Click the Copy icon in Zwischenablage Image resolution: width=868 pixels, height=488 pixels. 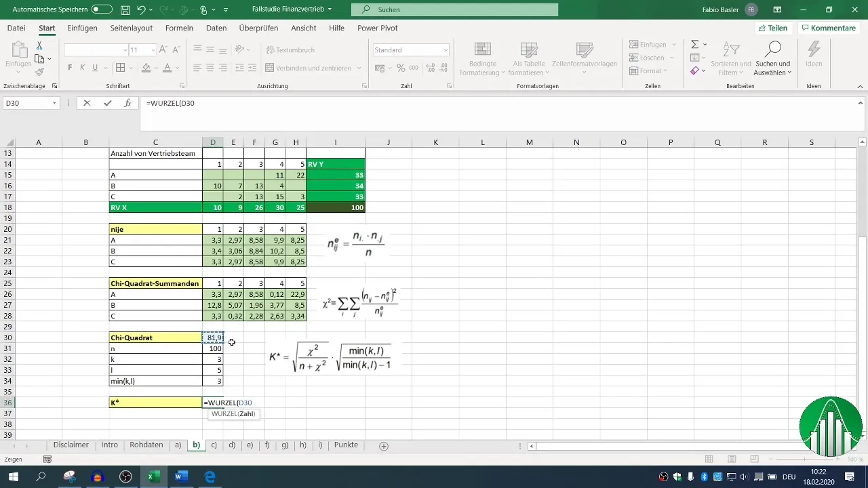coord(39,59)
